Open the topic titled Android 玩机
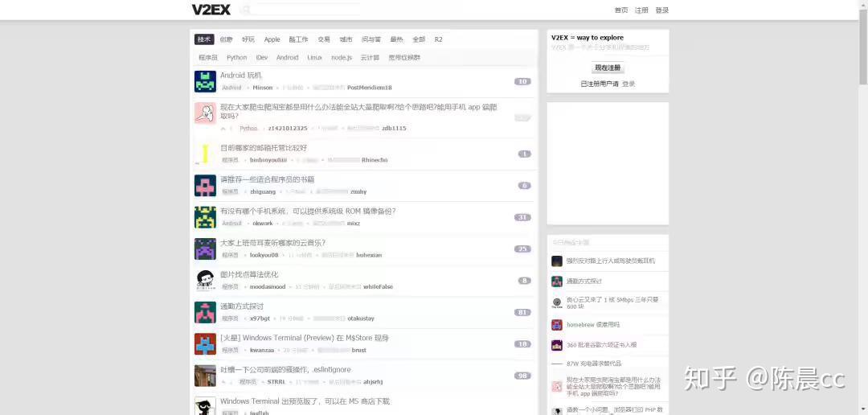 pos(241,76)
